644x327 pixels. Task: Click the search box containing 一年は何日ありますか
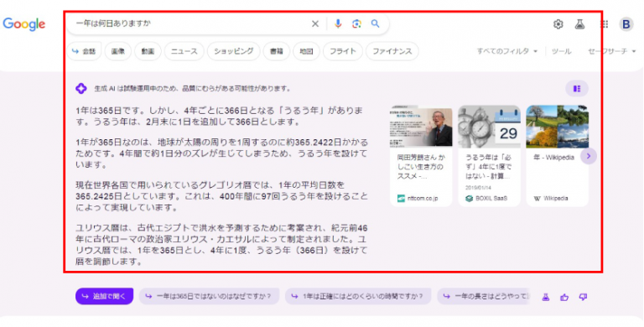point(189,23)
